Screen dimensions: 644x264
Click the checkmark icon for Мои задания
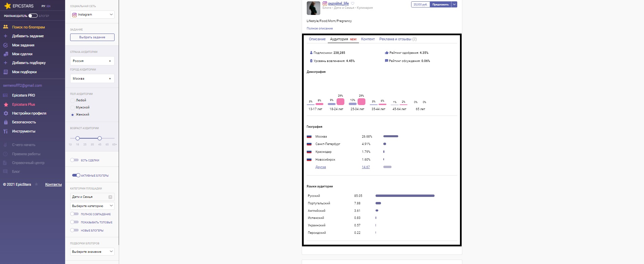tap(5, 45)
